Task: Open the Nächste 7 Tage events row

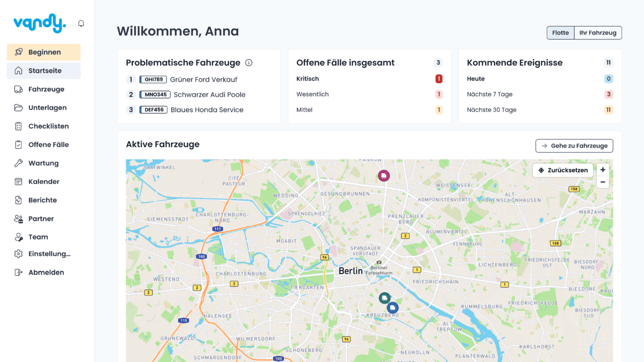Action: [489, 94]
